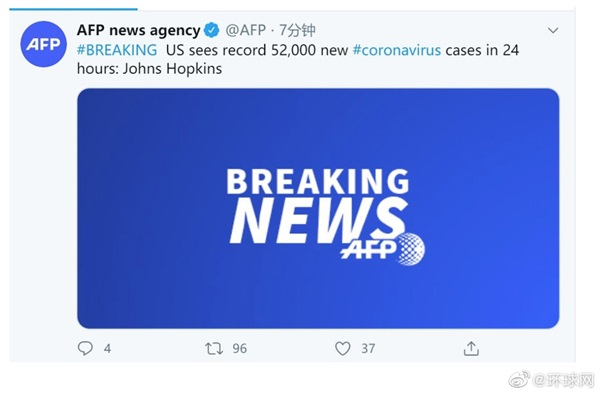Click the AFP news agency account name
This screenshot has height=394, width=600.
point(138,30)
